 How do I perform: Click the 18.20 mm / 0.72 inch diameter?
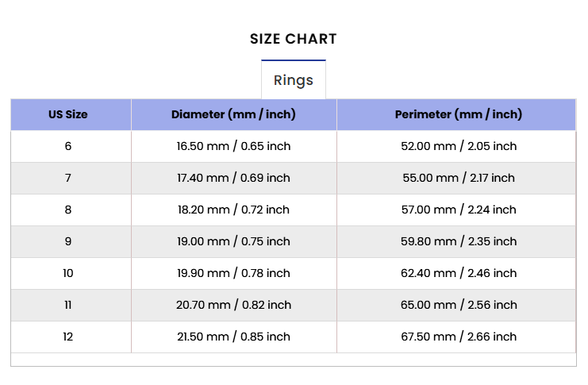(x=233, y=210)
